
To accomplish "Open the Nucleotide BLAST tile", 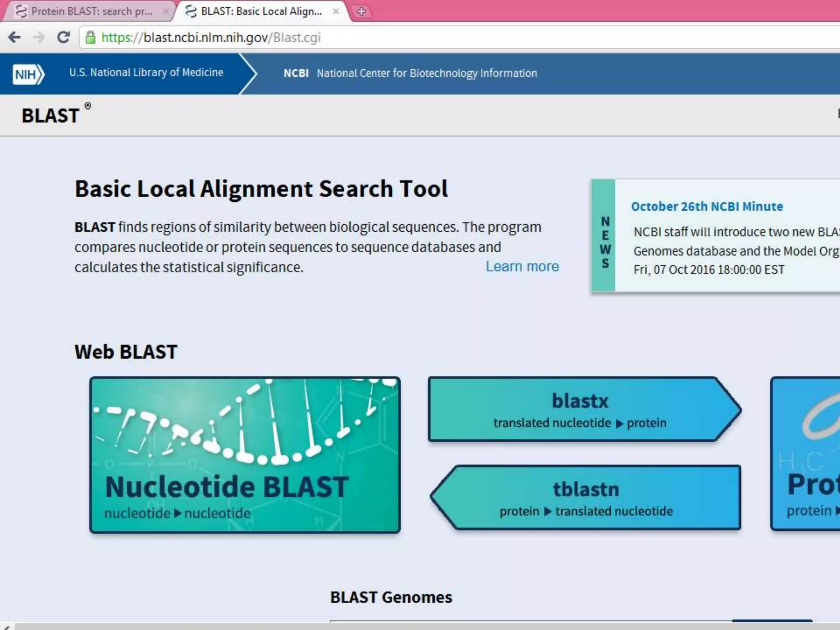I will [245, 455].
